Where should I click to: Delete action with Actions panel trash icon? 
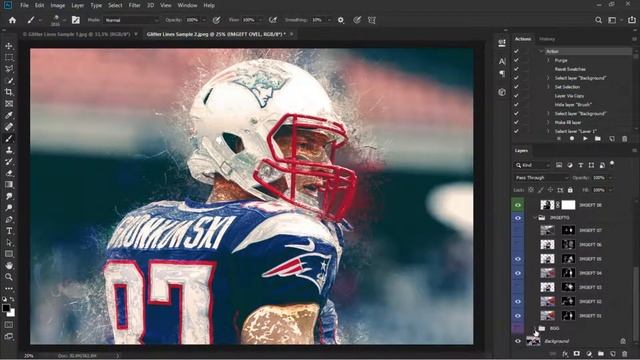[624, 139]
